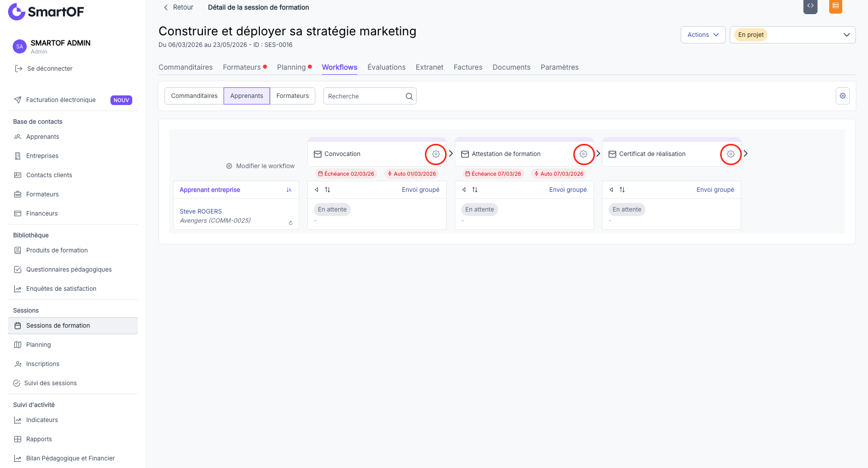This screenshot has width=868, height=468.
Task: Click the SmartOF logo
Action: pos(46,12)
